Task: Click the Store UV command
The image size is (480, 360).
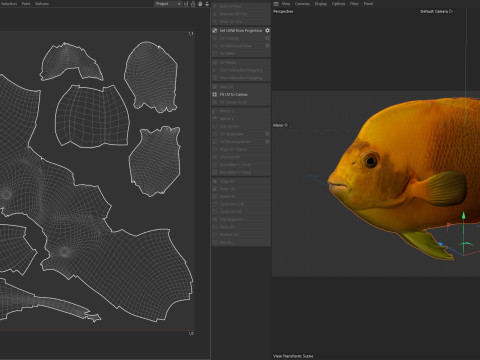Action: [x=241, y=227]
